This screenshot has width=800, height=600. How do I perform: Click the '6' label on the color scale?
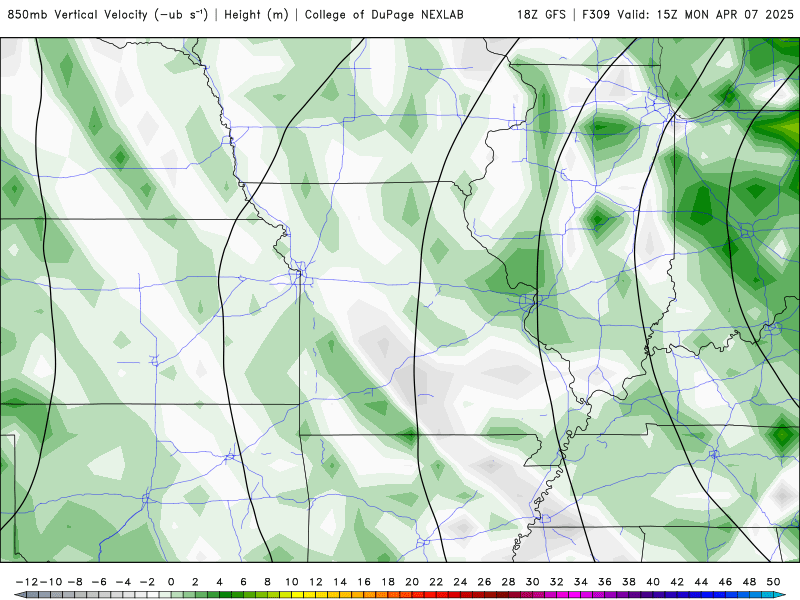(243, 582)
